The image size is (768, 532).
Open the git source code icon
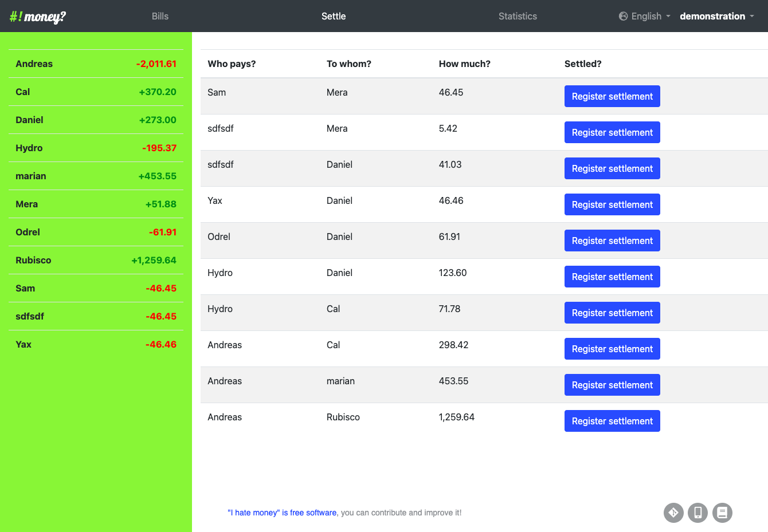(x=673, y=513)
